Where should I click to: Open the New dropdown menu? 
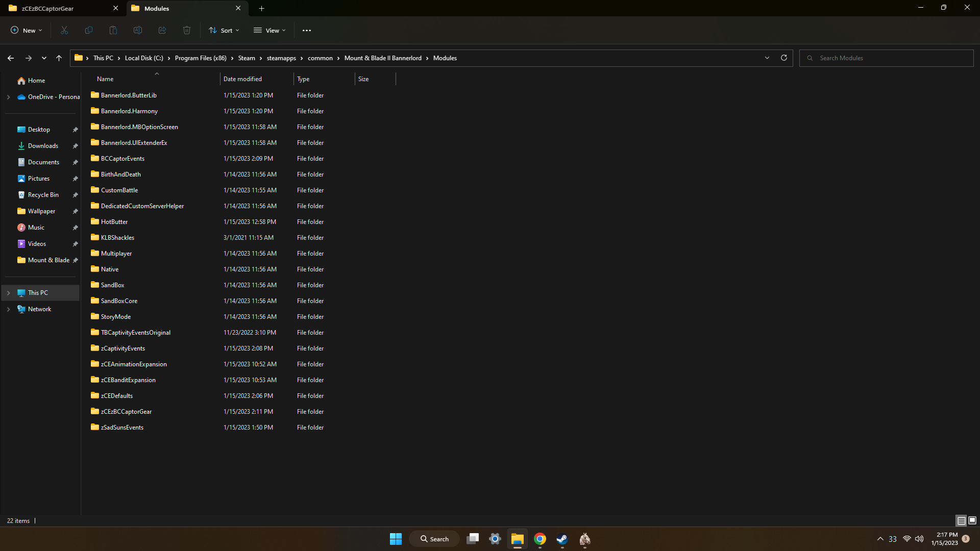coord(27,31)
